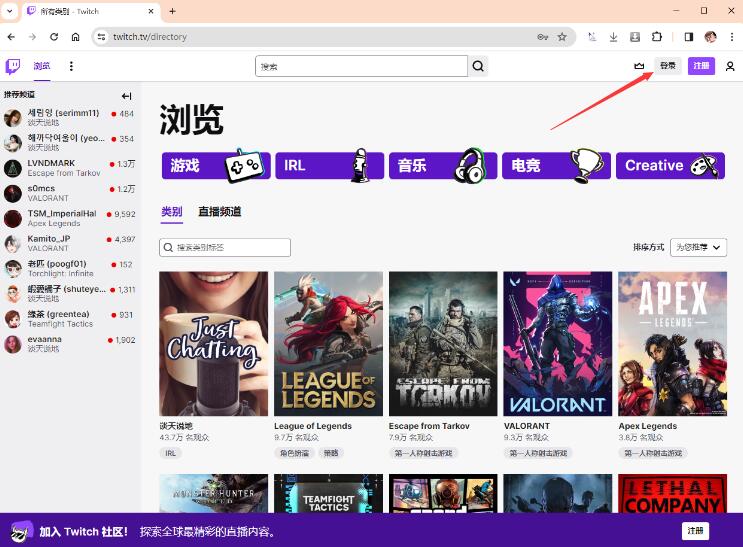Open the 游戏 category button
Screen dimensions: 743x547
click(216, 165)
